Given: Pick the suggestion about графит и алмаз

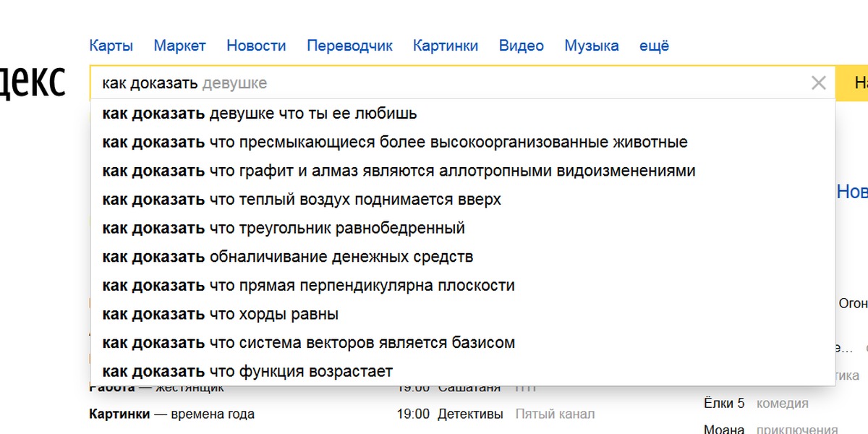Looking at the screenshot, I should [398, 171].
